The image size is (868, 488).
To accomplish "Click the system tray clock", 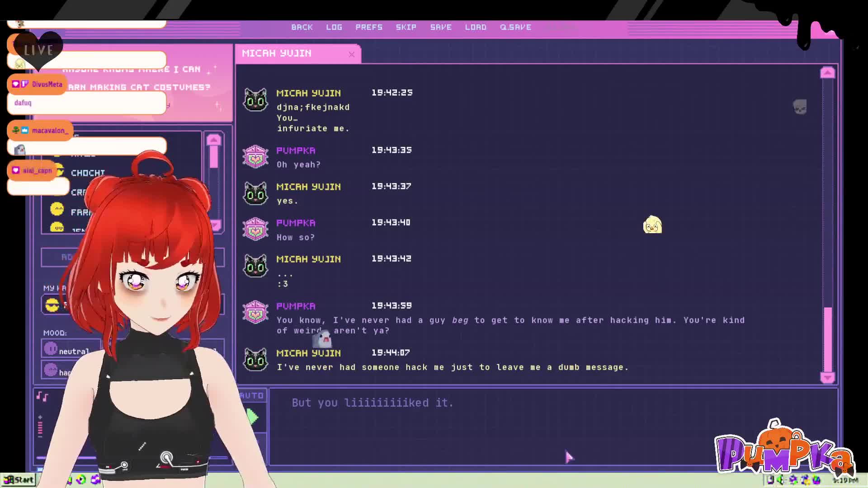I will coord(844,480).
